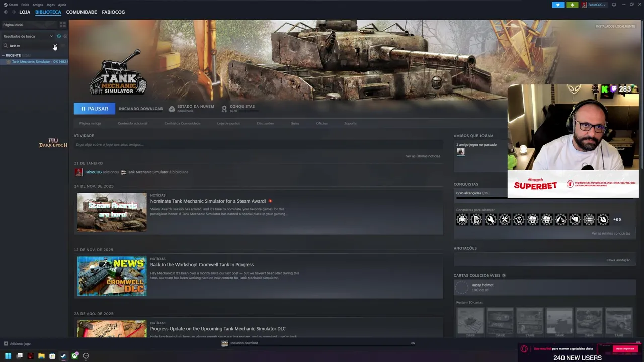Toggle the recent activity clock sort icon

(x=59, y=36)
